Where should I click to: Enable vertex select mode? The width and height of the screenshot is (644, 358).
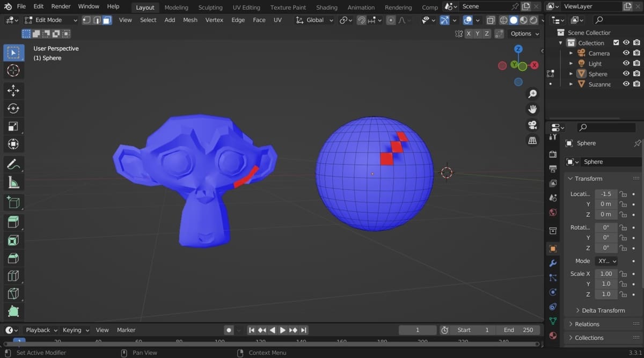[x=86, y=20]
